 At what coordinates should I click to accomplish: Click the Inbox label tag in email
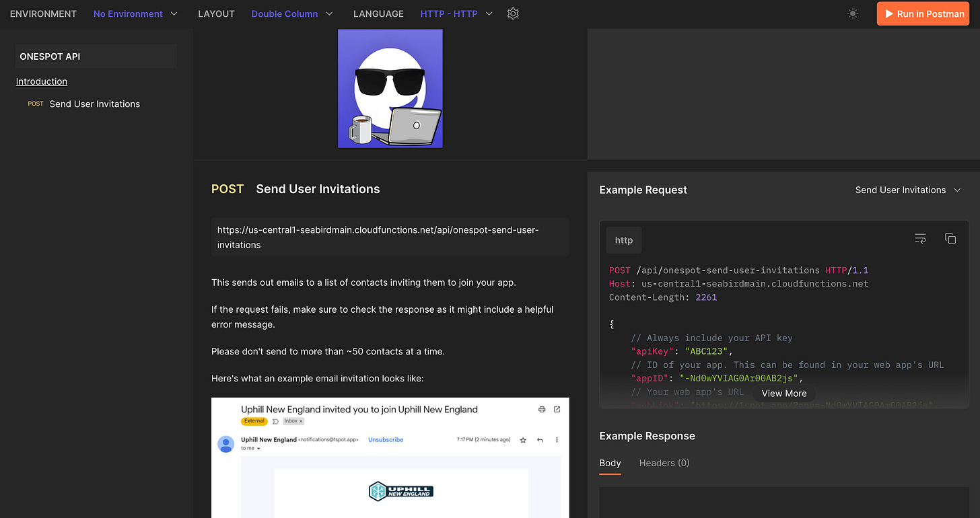point(293,421)
